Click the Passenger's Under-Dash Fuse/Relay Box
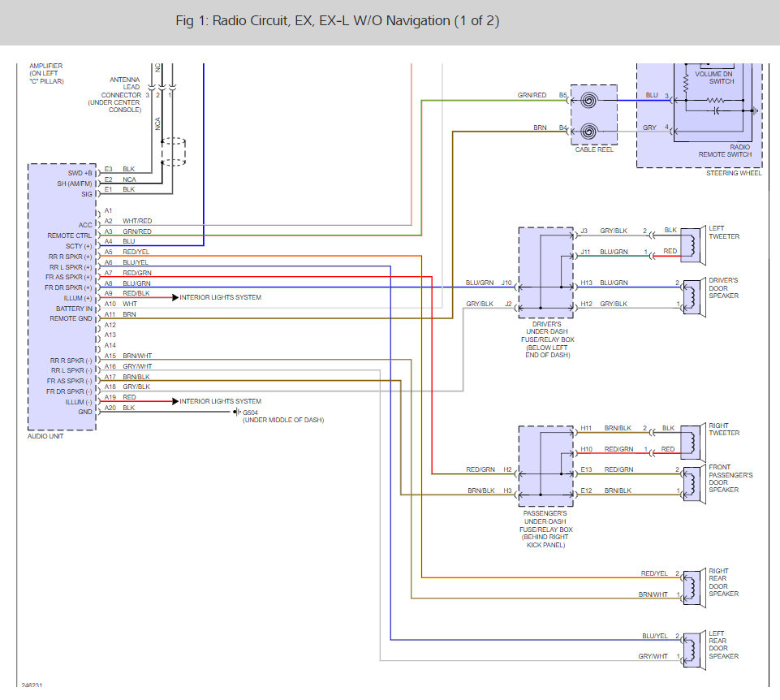The image size is (780, 700). point(546,466)
